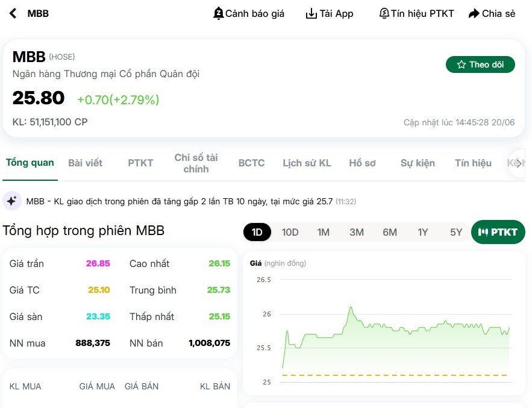This screenshot has width=532, height=408.
Task: Click the sparkle AI insight icon
Action: coord(12,201)
